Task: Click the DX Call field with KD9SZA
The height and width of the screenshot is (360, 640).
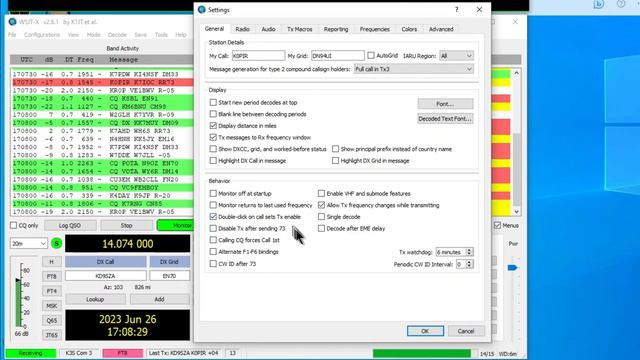Action: coord(106,276)
